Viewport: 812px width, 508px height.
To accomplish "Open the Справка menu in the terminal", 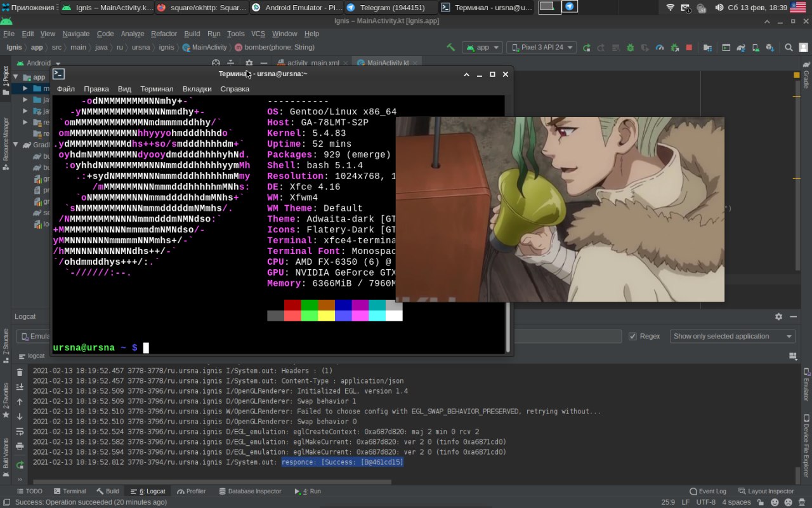I will click(235, 89).
